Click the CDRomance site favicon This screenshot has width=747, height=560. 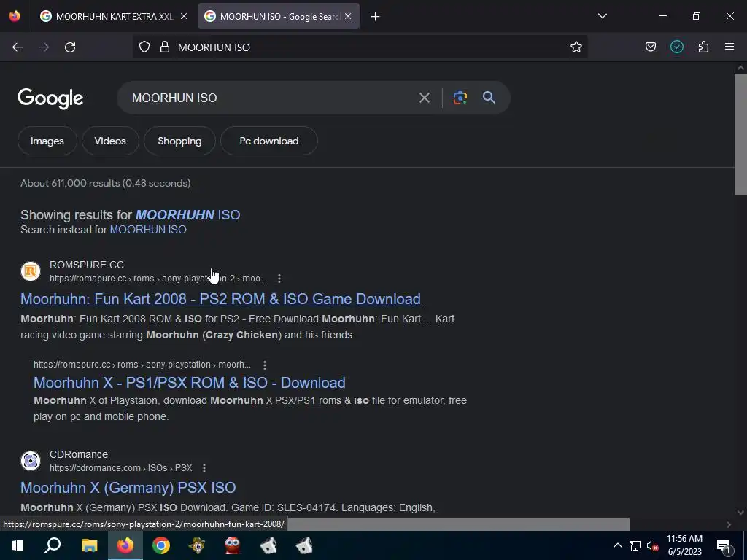pyautogui.click(x=31, y=461)
